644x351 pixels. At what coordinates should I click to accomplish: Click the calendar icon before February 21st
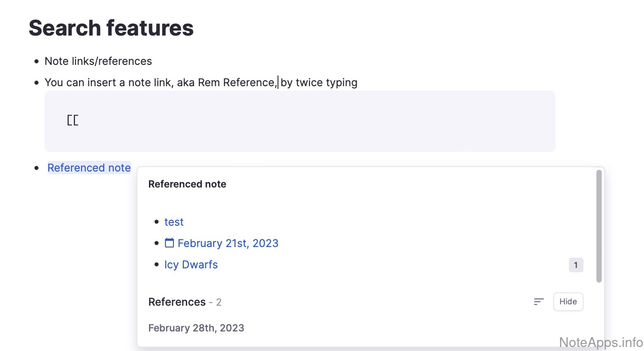tap(169, 243)
